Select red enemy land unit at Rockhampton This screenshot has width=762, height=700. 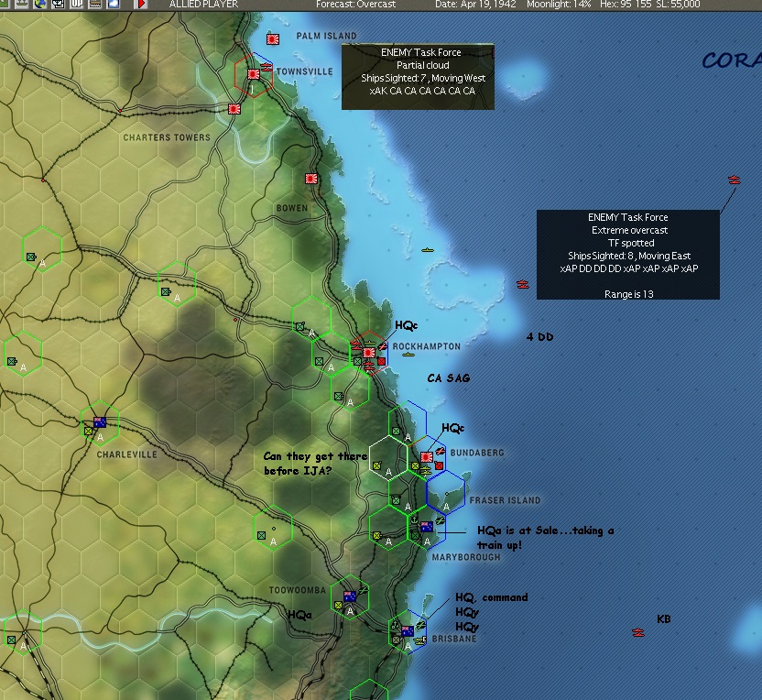click(x=382, y=361)
